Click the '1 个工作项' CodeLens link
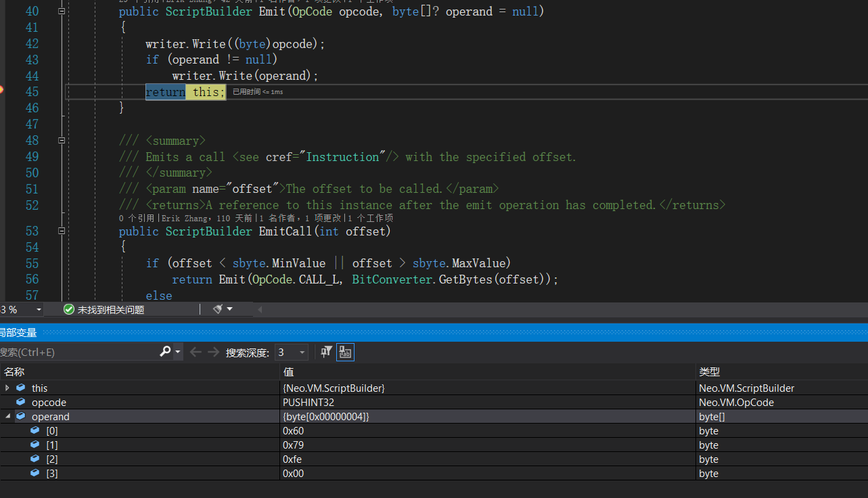Screen dimensions: 868x498 (x=369, y=219)
